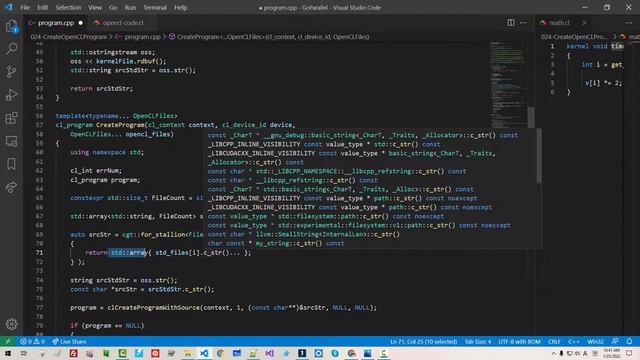Open the More Actions ellipsis for right editor group
This screenshot has height=360, width=640.
(x=629, y=23)
